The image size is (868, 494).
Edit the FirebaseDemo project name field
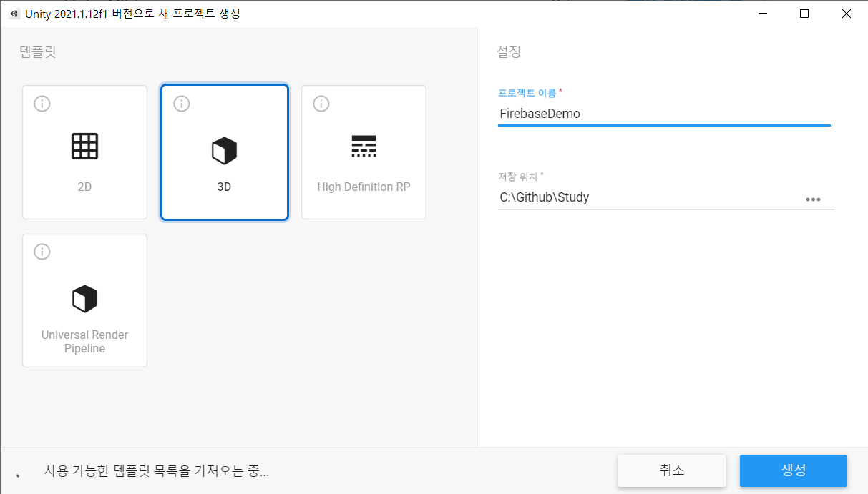coord(664,114)
